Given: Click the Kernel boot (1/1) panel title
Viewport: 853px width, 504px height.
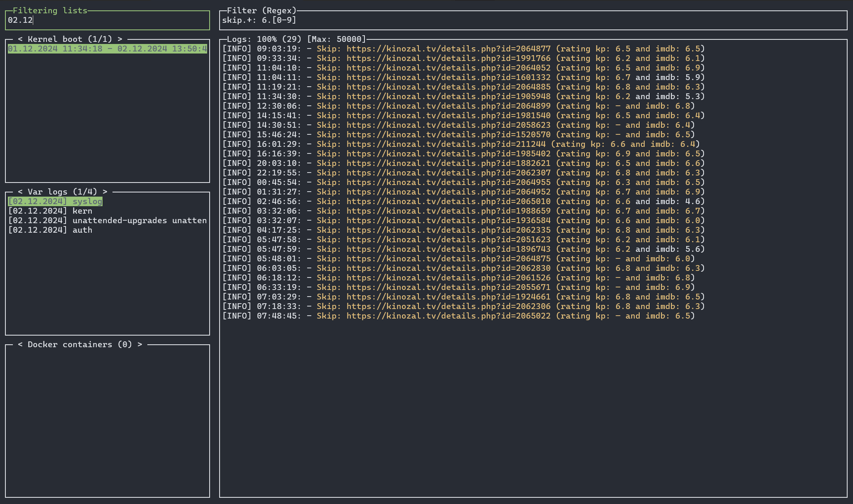Looking at the screenshot, I should [70, 39].
